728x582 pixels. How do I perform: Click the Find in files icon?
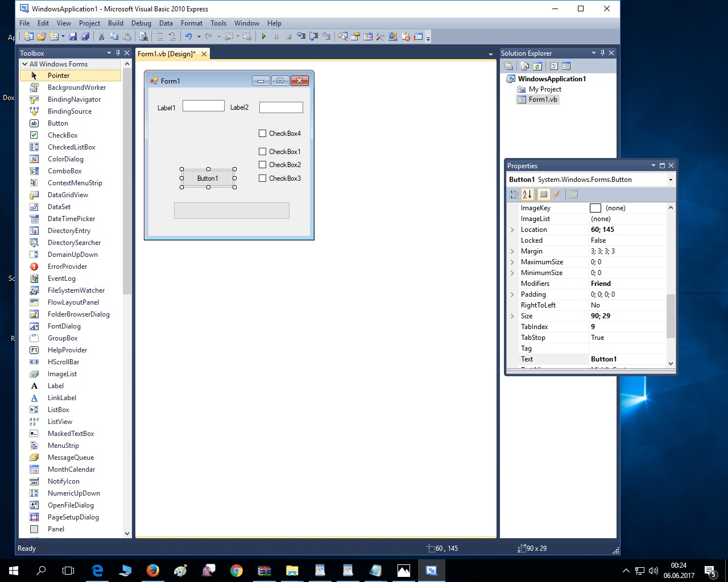pos(143,36)
